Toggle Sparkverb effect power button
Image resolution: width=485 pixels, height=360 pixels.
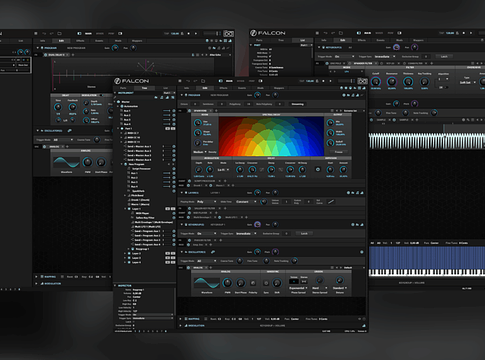189,110
